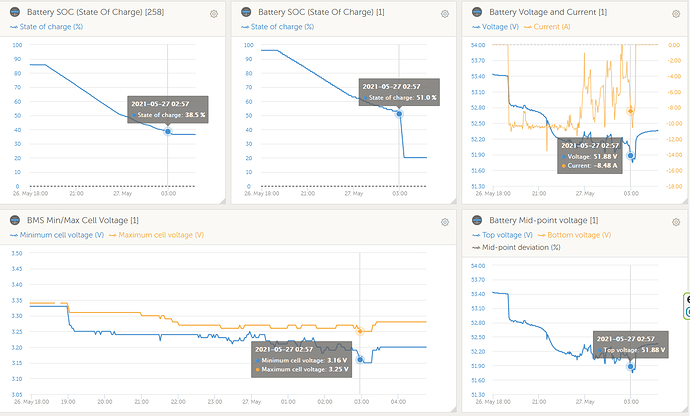Toggle Maximum cell voltage (V) legend entry
Screen dimensions: 690x416
[x=160, y=235]
